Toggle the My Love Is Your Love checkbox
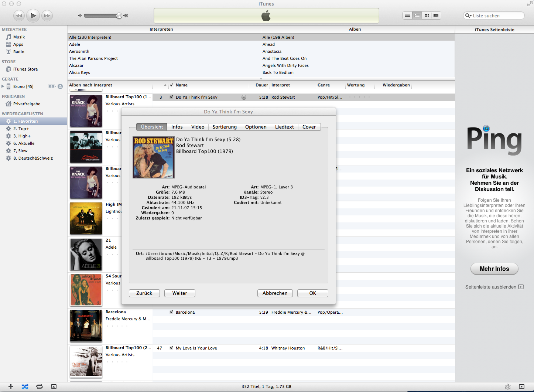This screenshot has width=534, height=392. click(171, 348)
